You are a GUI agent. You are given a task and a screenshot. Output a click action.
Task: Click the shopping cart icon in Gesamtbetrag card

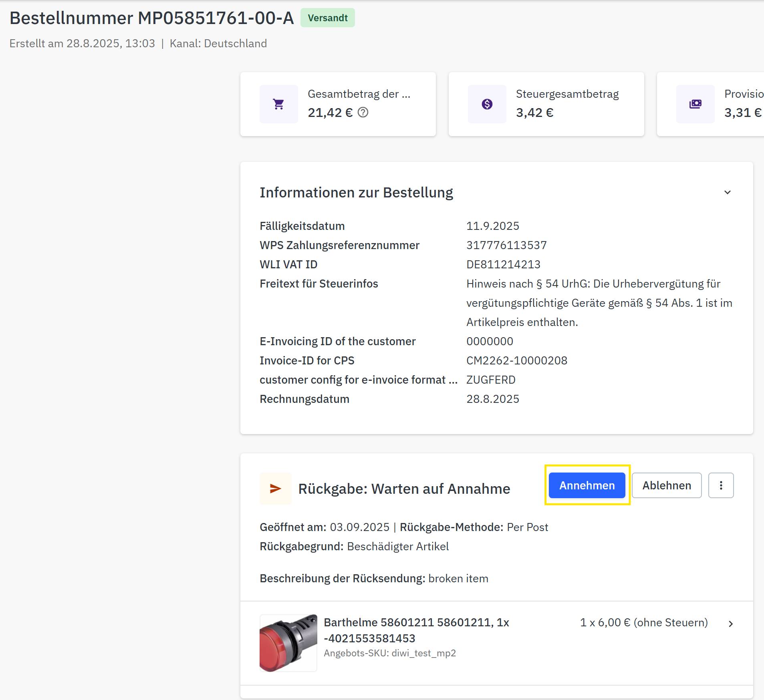click(x=278, y=104)
